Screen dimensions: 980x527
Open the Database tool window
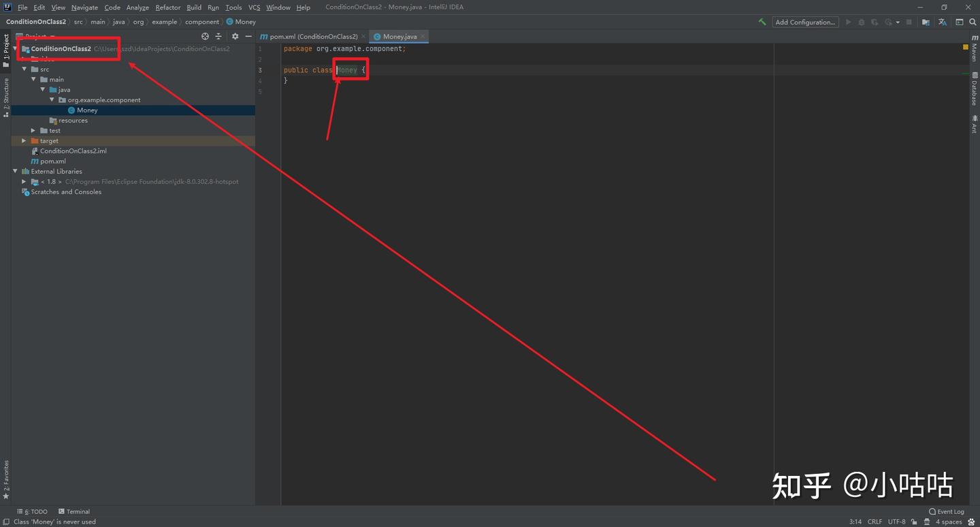coord(975,89)
